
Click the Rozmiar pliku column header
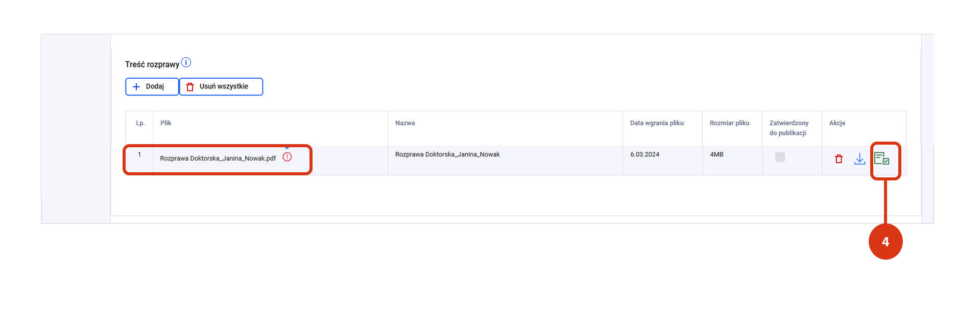tap(729, 123)
